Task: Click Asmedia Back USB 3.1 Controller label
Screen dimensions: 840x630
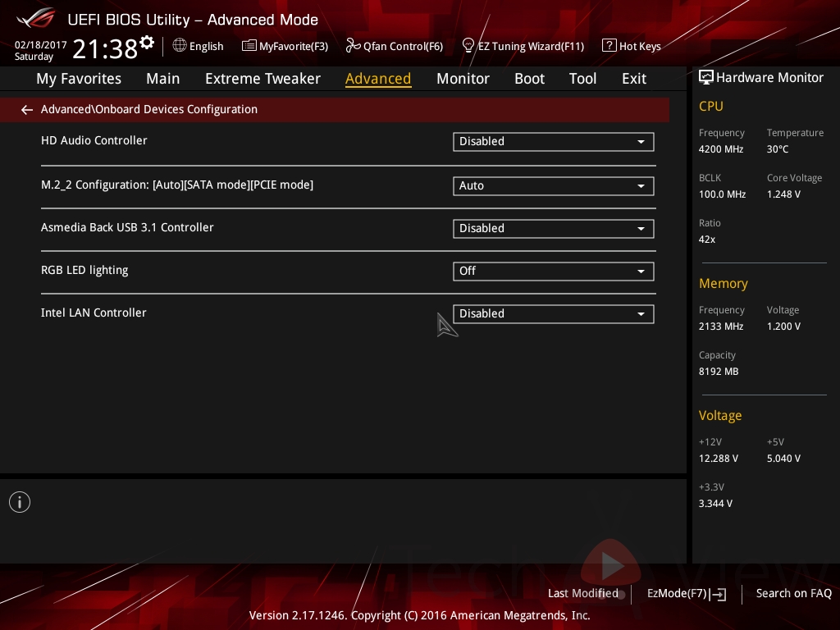Action: click(127, 227)
